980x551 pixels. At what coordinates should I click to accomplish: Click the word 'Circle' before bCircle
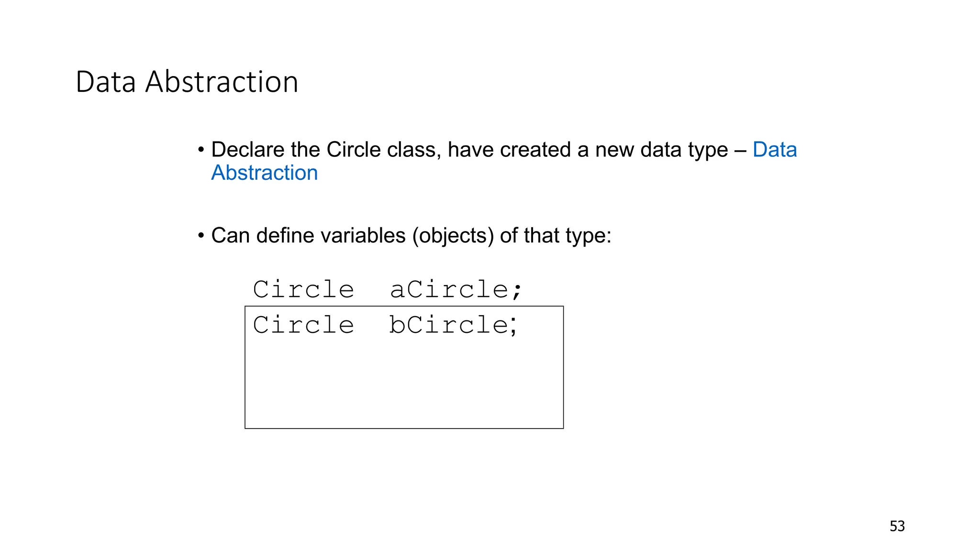[303, 325]
